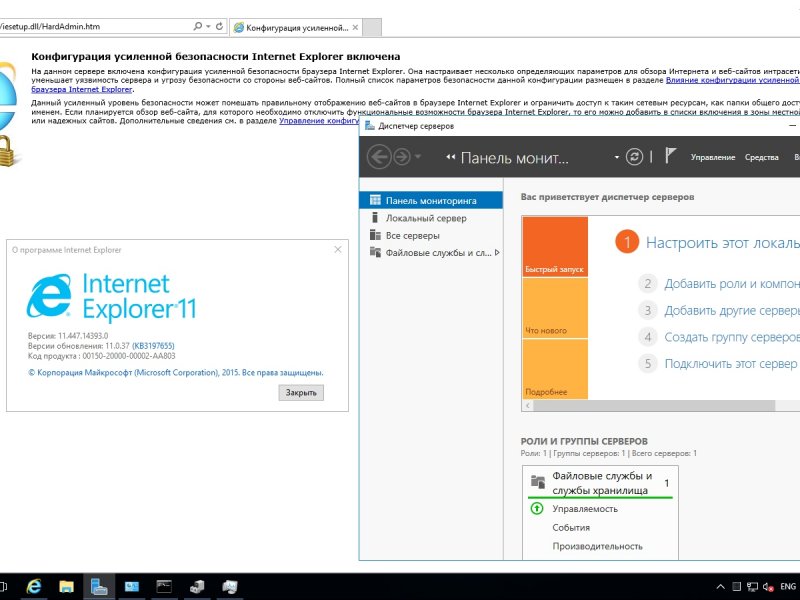Open the Server Manager notifications flag
800x600 pixels.
[670, 156]
